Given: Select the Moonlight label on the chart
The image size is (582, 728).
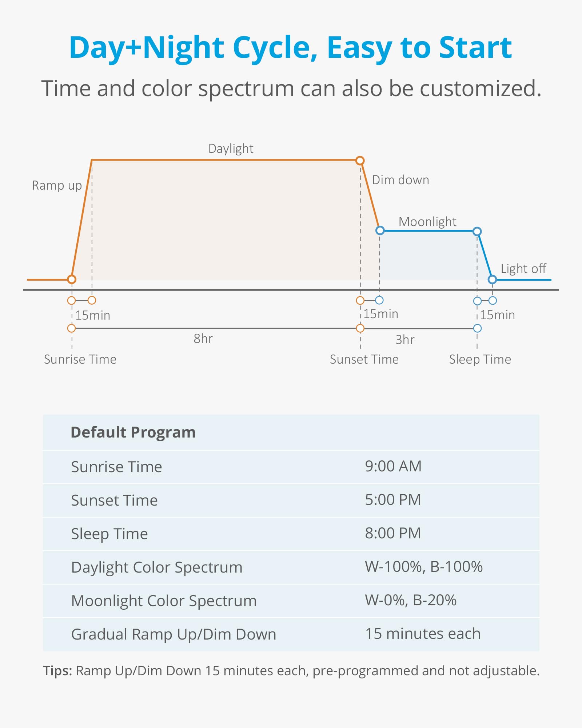Looking at the screenshot, I should click(x=427, y=222).
